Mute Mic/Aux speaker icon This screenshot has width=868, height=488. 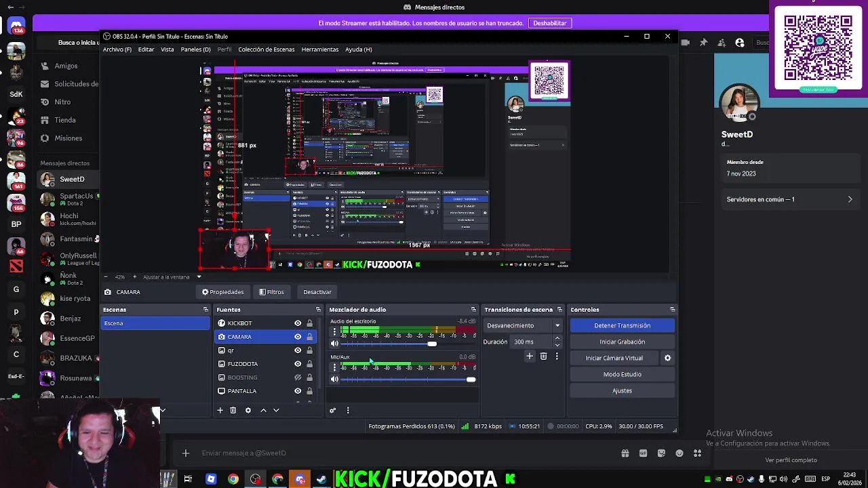tap(334, 380)
